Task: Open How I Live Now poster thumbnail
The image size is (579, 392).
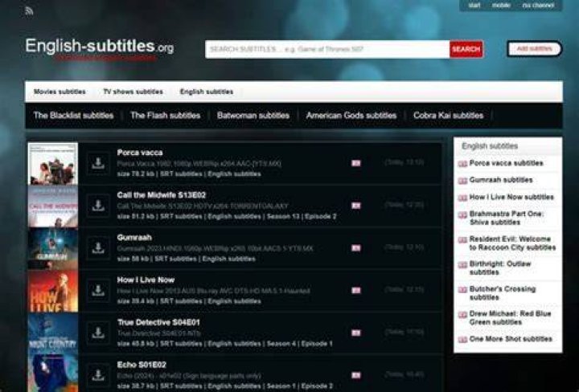Action: [x=53, y=291]
